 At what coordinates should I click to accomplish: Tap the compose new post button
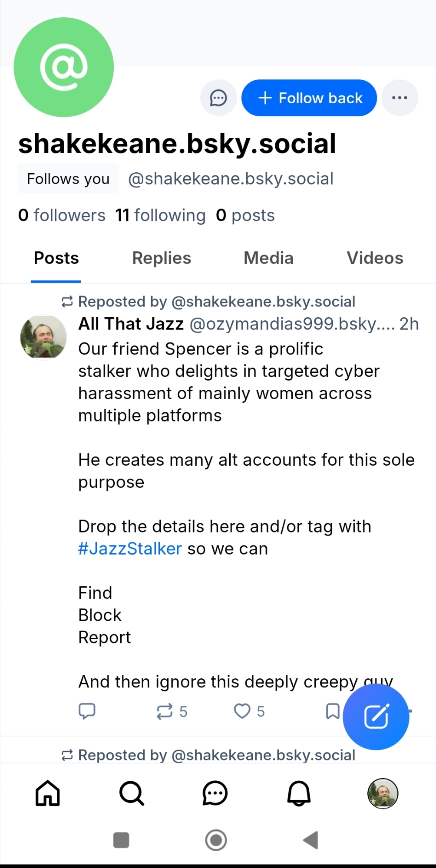pyautogui.click(x=376, y=717)
